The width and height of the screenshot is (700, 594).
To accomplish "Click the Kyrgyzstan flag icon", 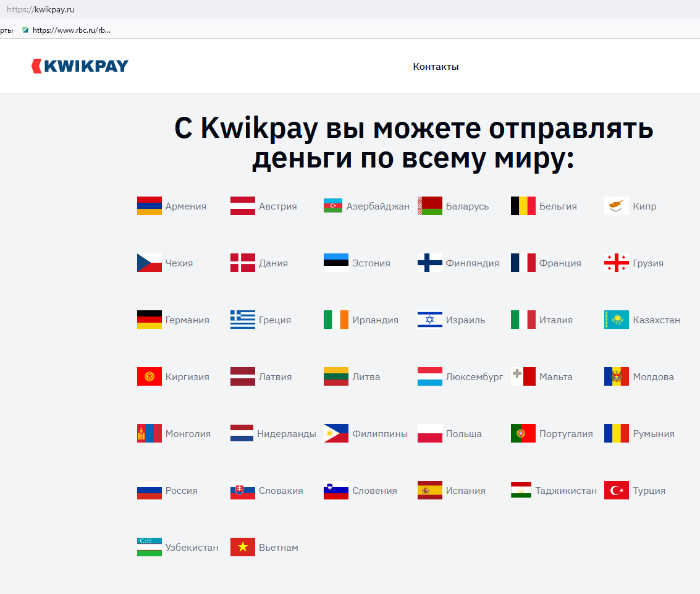I will tap(150, 376).
